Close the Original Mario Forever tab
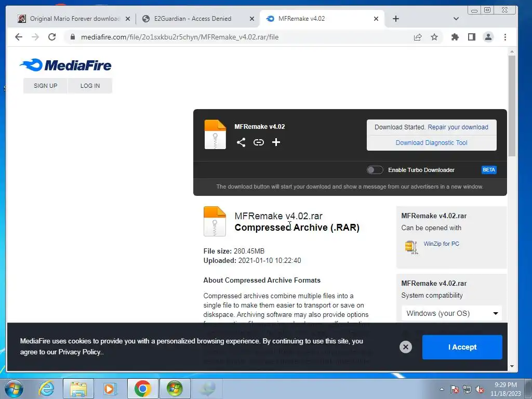Viewport: 532px width, 399px height. (x=128, y=19)
